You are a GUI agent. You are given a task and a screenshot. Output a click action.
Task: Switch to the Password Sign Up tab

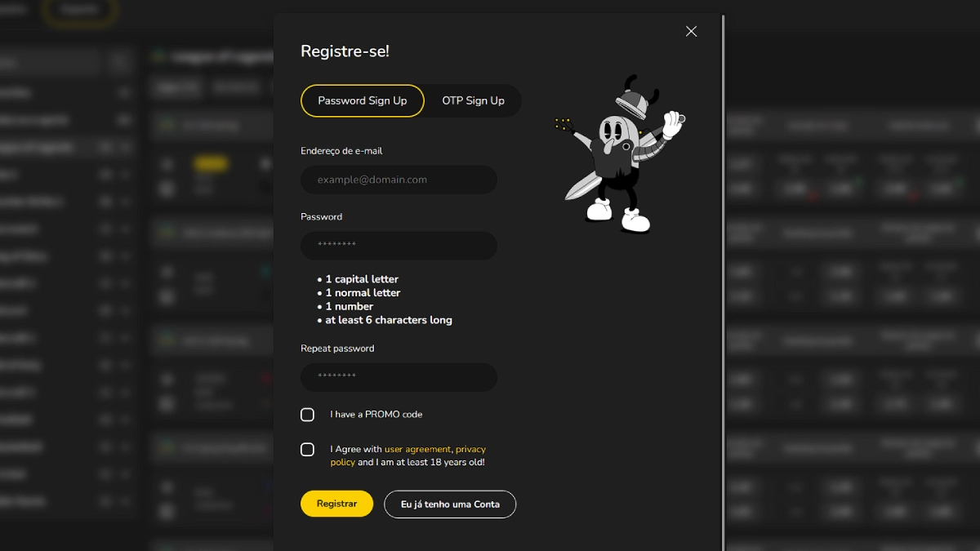363,100
